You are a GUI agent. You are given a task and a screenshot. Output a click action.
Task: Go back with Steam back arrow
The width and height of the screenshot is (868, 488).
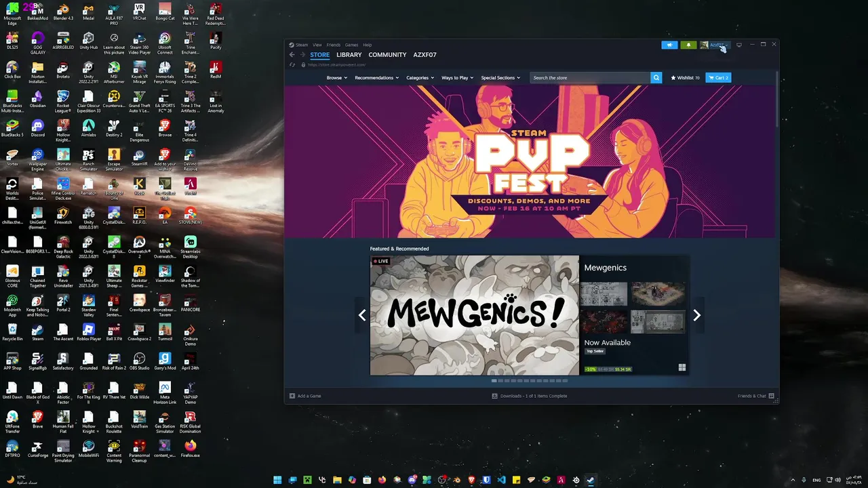tap(292, 55)
